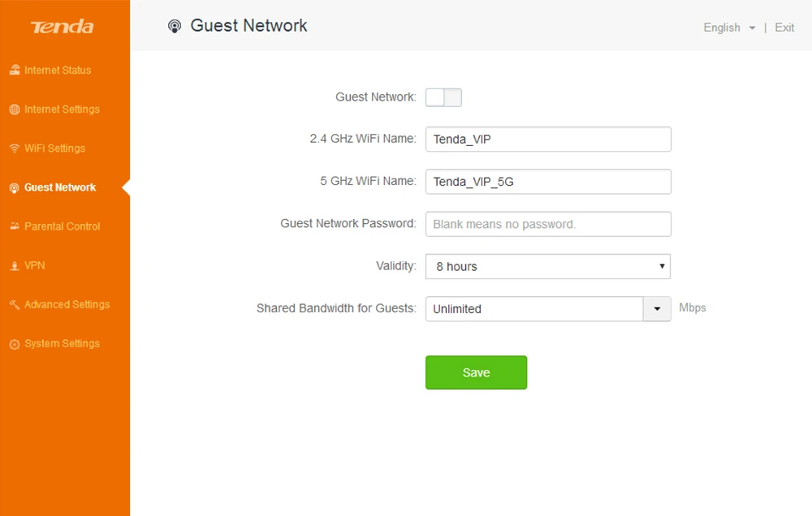Enable the Guest Network switch
Screen dimensions: 812x516
(x=444, y=97)
